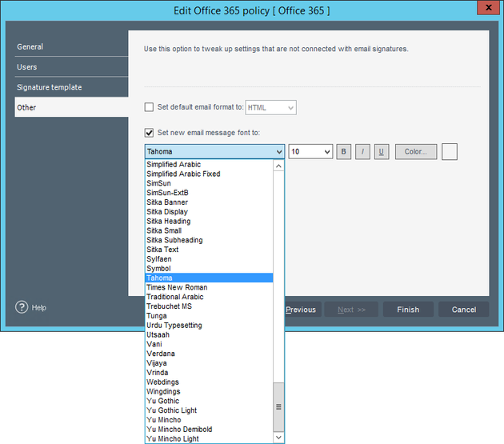The height and width of the screenshot is (444, 504).
Task: Open the Users tab
Action: 71,67
